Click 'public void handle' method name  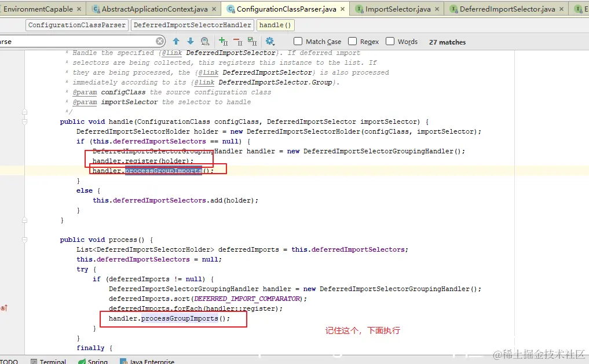click(x=120, y=122)
